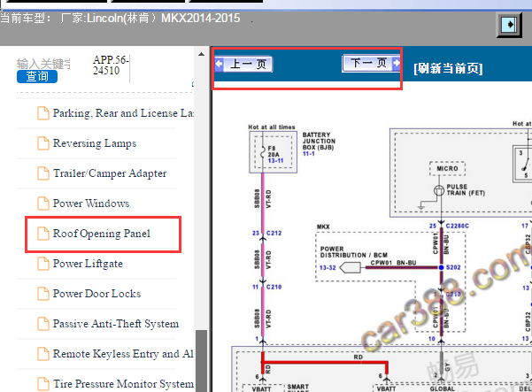Click the sidebar scrollbar up arrow
This screenshot has height=392, width=532.
tap(201, 54)
